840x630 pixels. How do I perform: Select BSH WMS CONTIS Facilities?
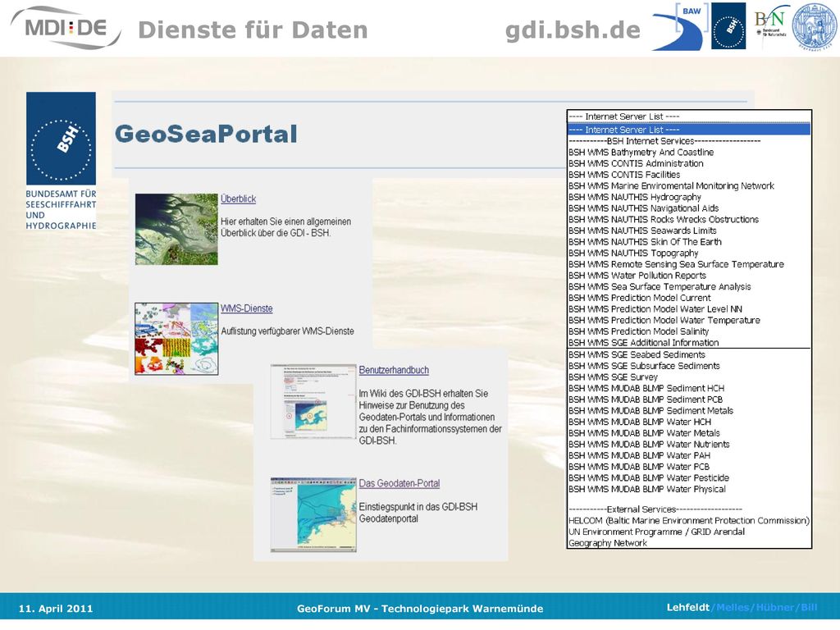[x=689, y=175]
